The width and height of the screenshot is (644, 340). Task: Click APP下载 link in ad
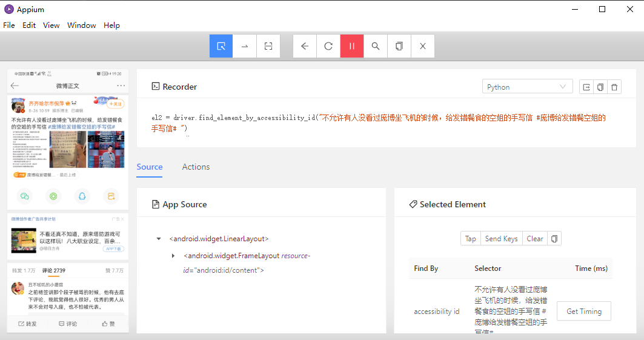click(113, 249)
